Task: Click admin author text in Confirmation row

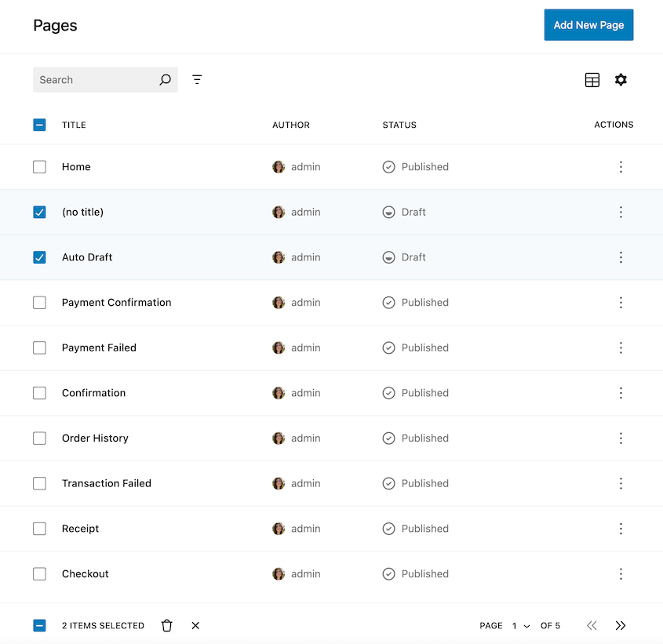Action: point(306,393)
